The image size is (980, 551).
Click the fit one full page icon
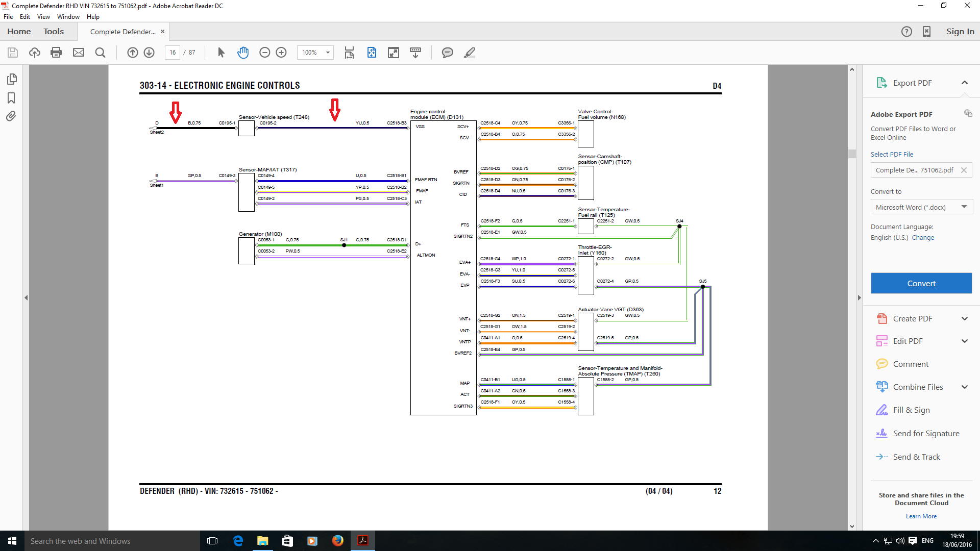[372, 53]
